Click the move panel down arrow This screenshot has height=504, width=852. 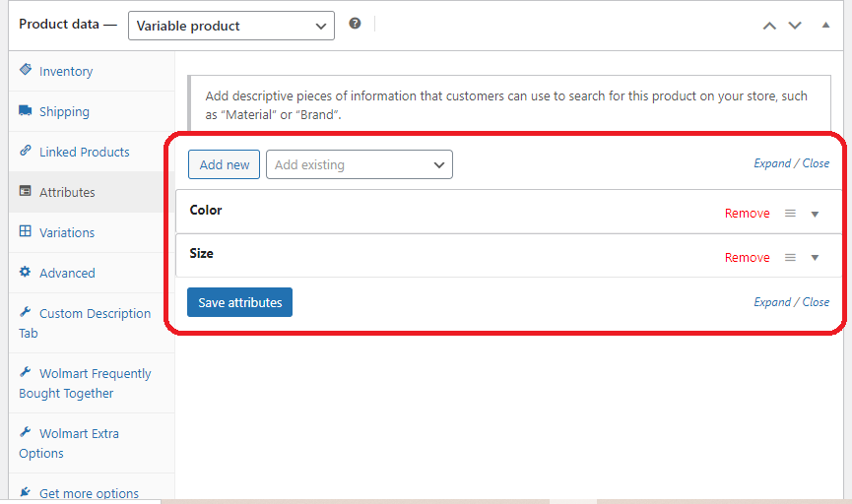point(796,26)
